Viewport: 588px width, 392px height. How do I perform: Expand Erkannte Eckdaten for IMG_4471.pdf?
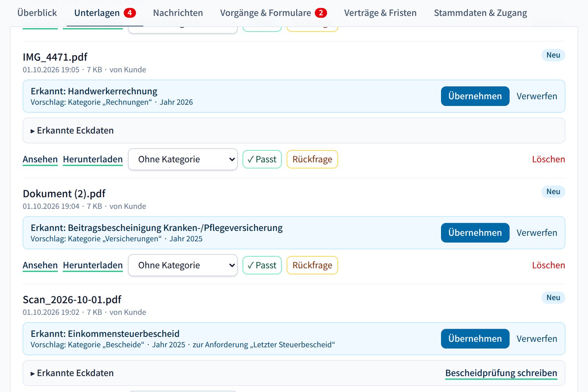(x=72, y=131)
